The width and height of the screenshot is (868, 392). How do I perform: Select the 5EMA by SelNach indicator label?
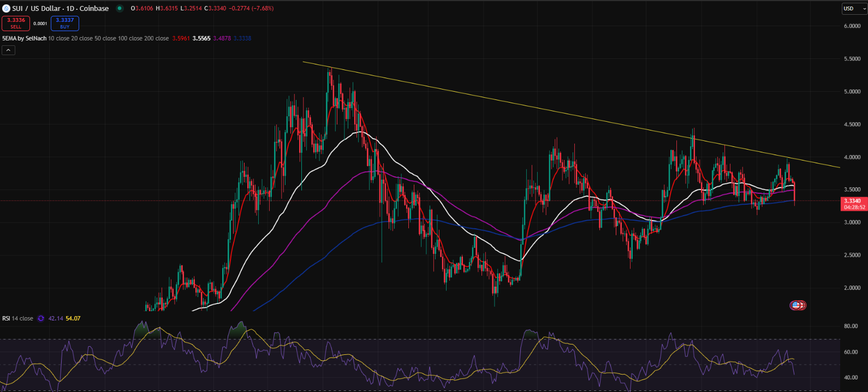pos(24,39)
